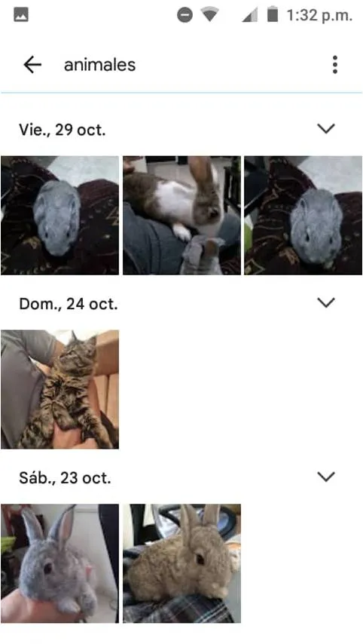This screenshot has height=644, width=363.
Task: Select the Vie., 29 oct. date header
Action: pos(63,130)
